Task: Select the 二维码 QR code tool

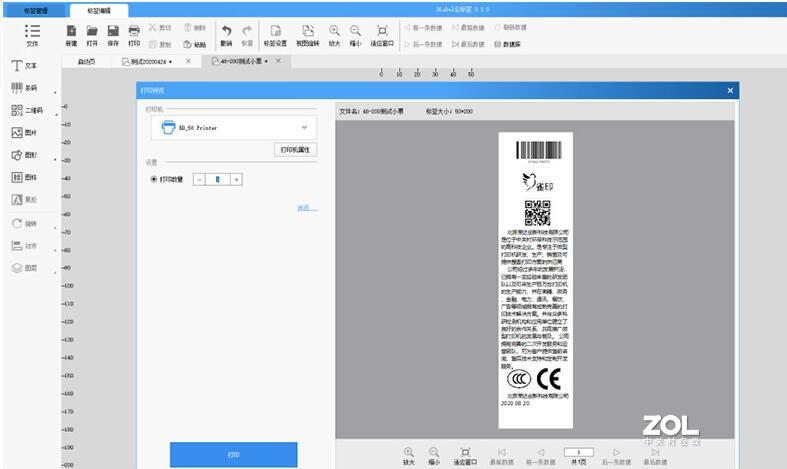Action: pos(27,110)
